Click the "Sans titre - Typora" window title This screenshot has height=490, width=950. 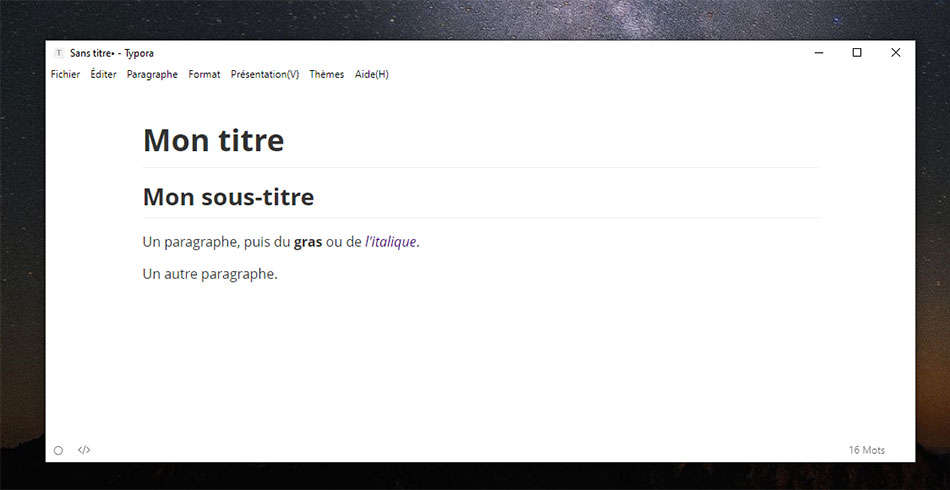(x=112, y=53)
